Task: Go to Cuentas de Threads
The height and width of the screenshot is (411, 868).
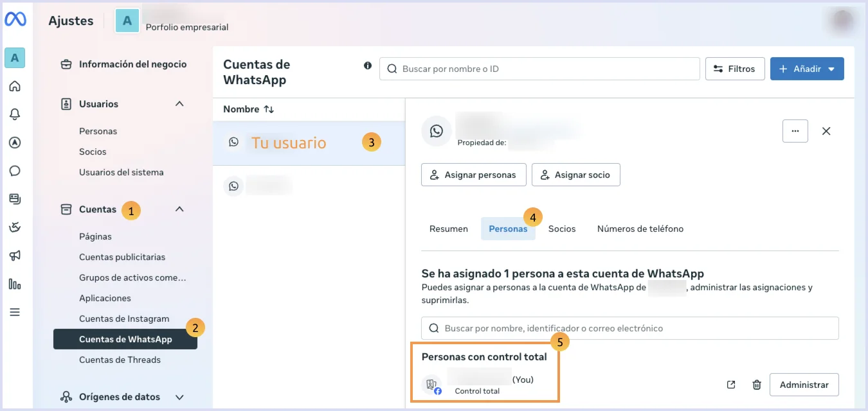Action: [x=120, y=360]
